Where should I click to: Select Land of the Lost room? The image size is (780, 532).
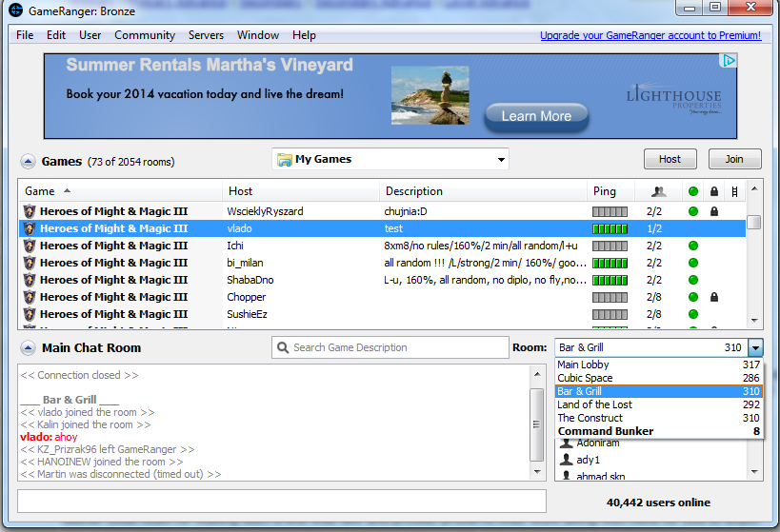tap(659, 404)
